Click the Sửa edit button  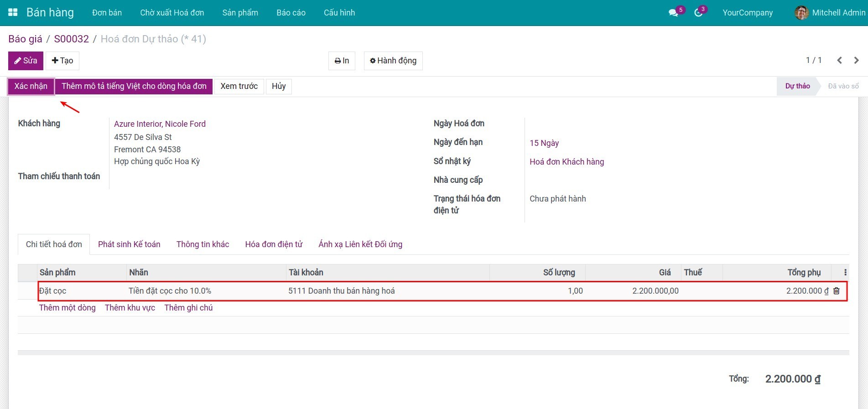point(26,61)
